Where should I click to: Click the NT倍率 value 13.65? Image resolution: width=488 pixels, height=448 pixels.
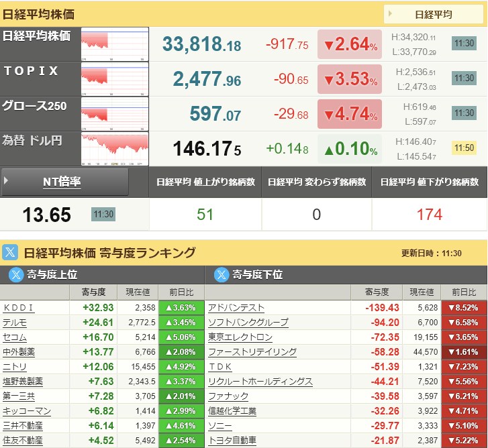[x=47, y=215]
